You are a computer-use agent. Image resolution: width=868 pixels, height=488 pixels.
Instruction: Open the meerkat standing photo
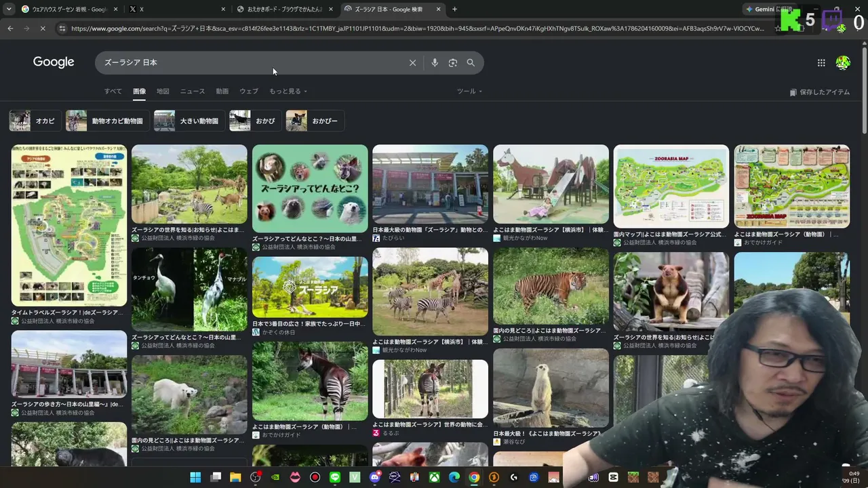tap(551, 388)
